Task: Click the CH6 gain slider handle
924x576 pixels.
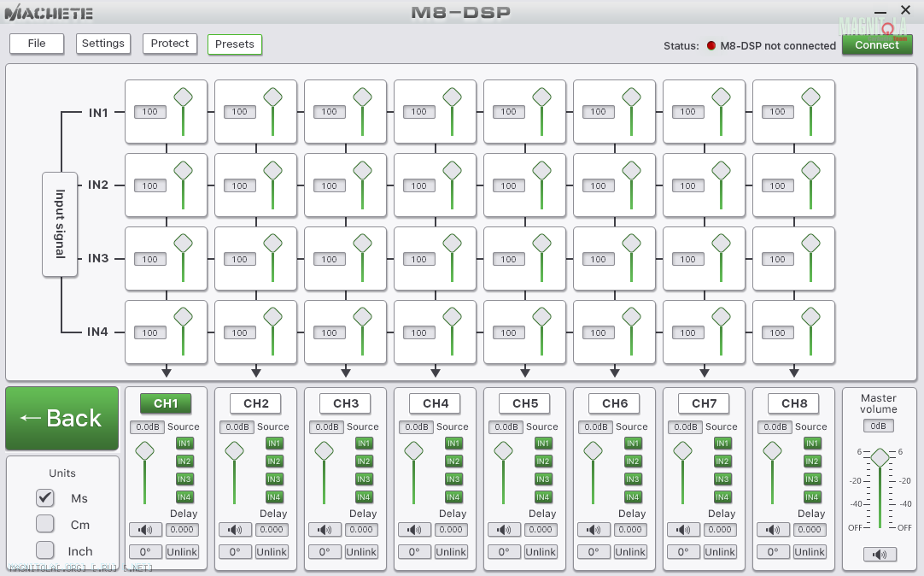Action: [593, 451]
